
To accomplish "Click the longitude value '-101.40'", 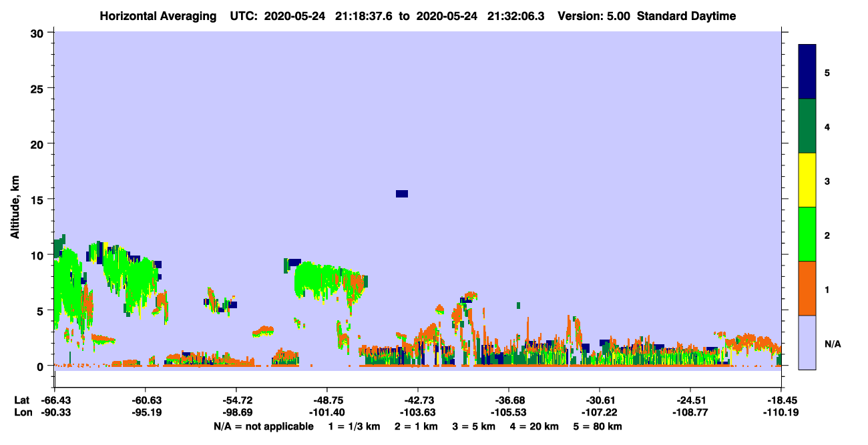I will click(327, 413).
